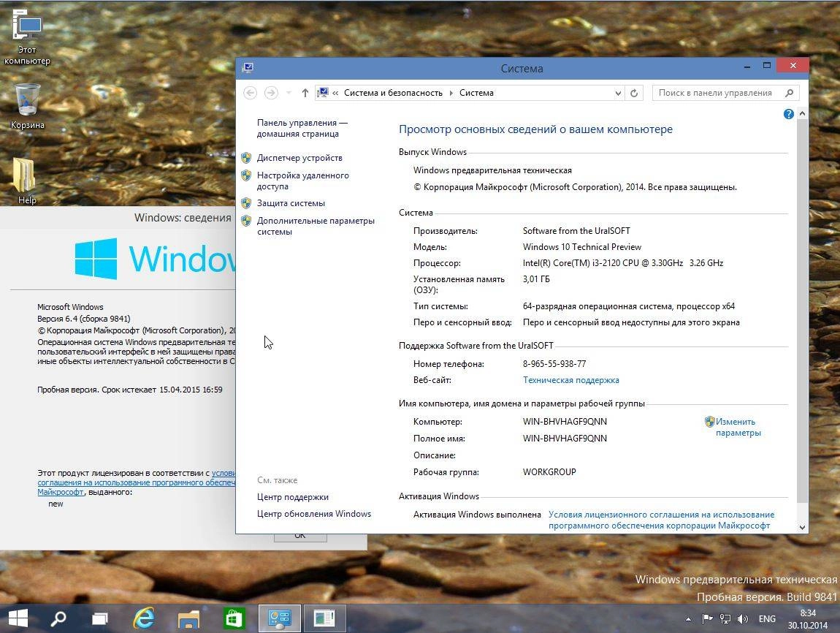The height and width of the screenshot is (633, 840).
Task: Click the computer icon in address bar
Action: (x=323, y=93)
